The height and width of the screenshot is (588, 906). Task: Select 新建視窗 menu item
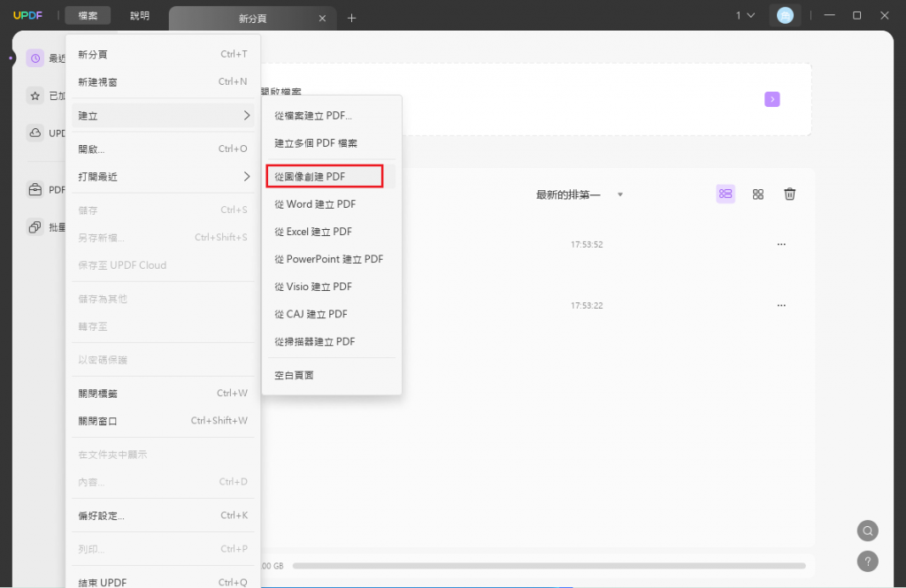163,82
